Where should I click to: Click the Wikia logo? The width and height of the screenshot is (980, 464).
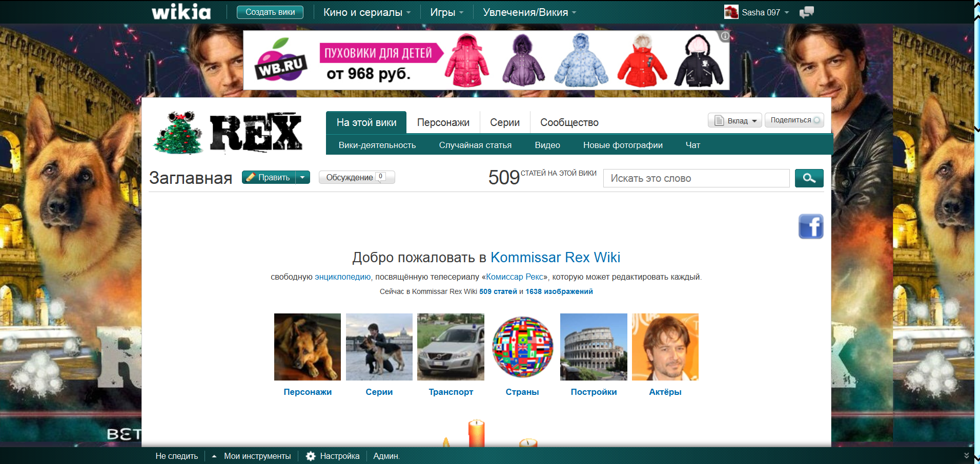coord(181,12)
